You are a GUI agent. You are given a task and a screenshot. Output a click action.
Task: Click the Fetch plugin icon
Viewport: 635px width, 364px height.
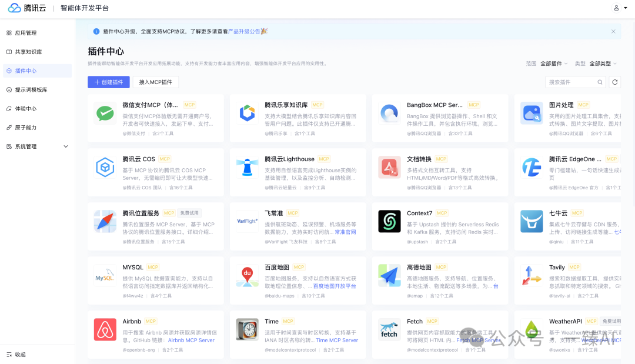389,329
